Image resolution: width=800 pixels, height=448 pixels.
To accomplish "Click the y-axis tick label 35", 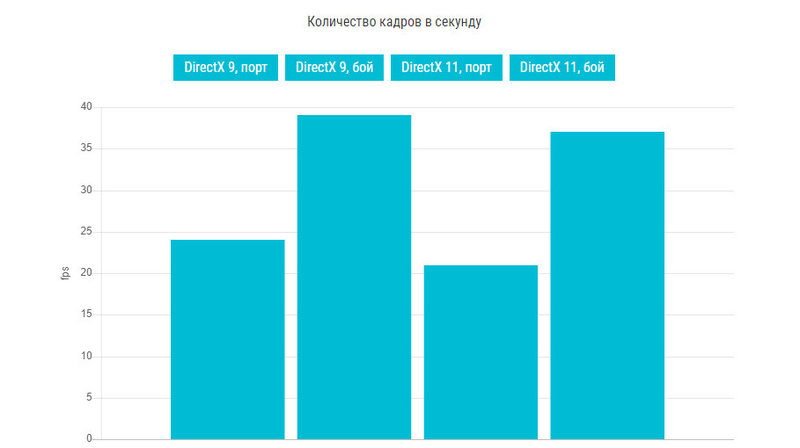I will (x=86, y=148).
